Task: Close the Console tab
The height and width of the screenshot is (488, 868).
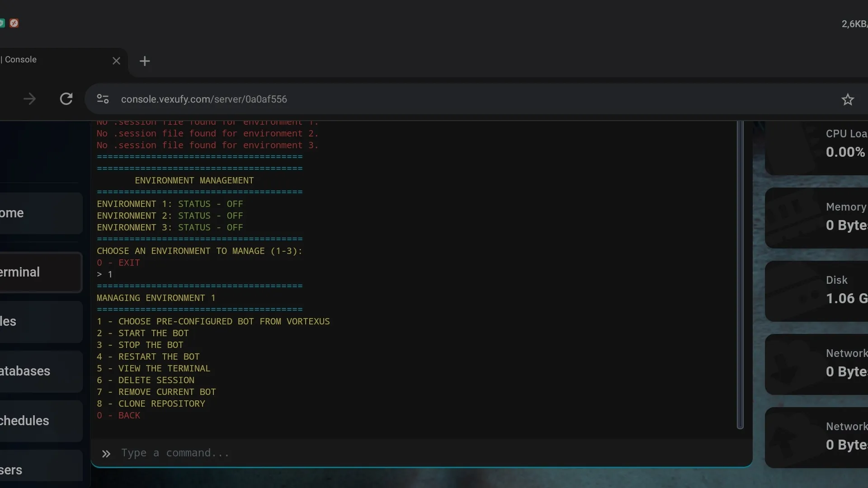Action: tap(116, 61)
